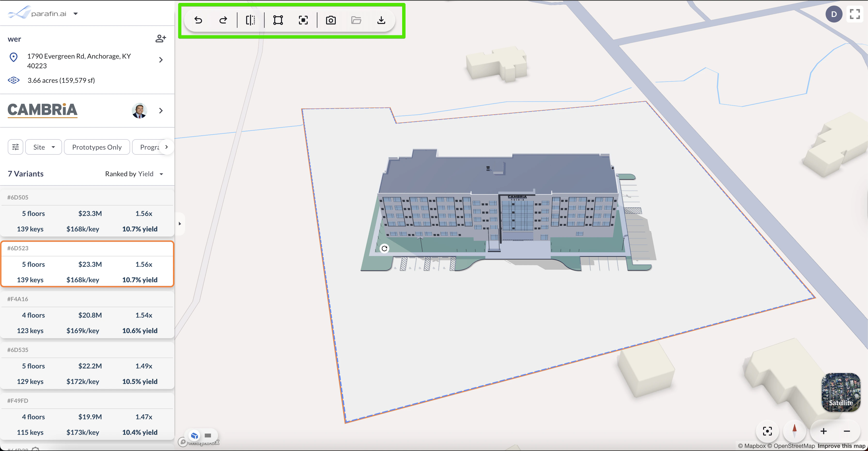Open the folder icon in the toolbar

tap(357, 20)
